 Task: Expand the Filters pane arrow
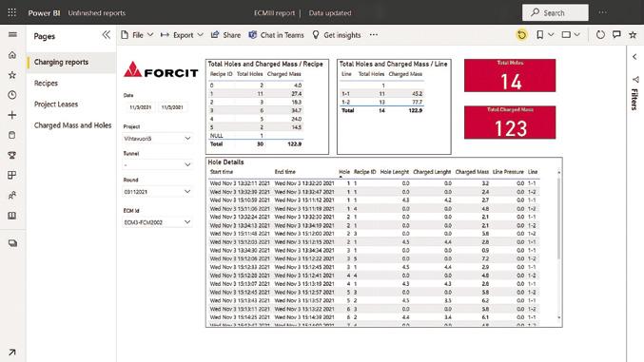point(634,57)
